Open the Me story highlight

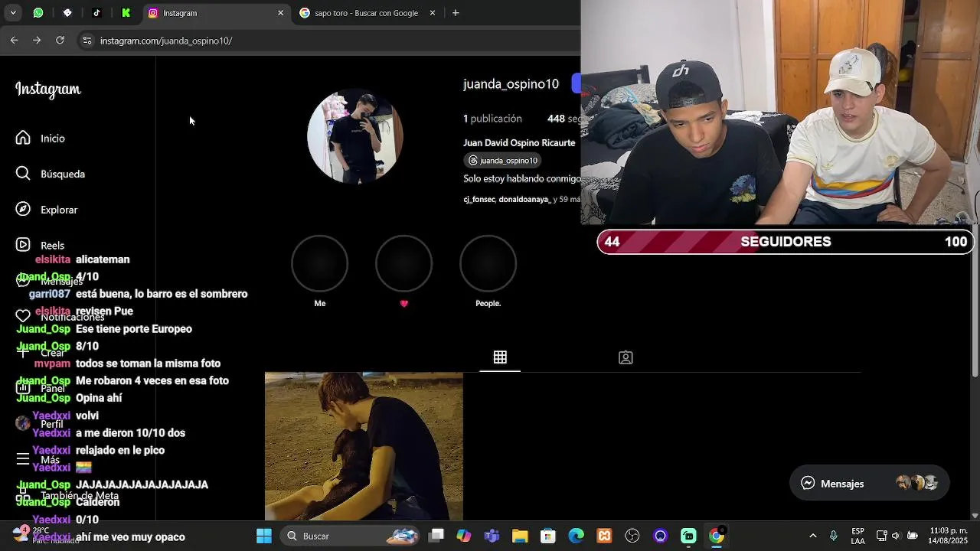319,264
